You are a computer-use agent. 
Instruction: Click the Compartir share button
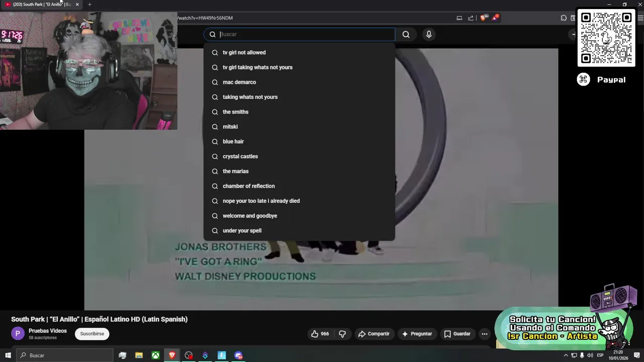tap(374, 334)
